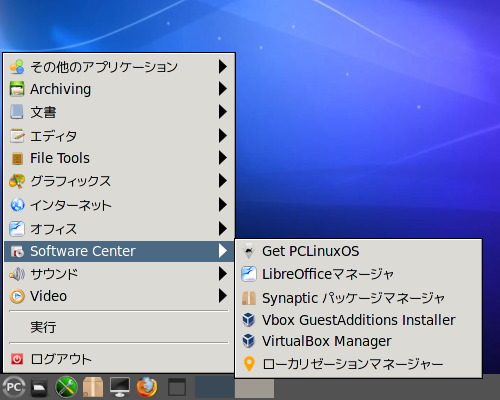Open the サウンド menu label
This screenshot has width=500, height=400.
54,274
